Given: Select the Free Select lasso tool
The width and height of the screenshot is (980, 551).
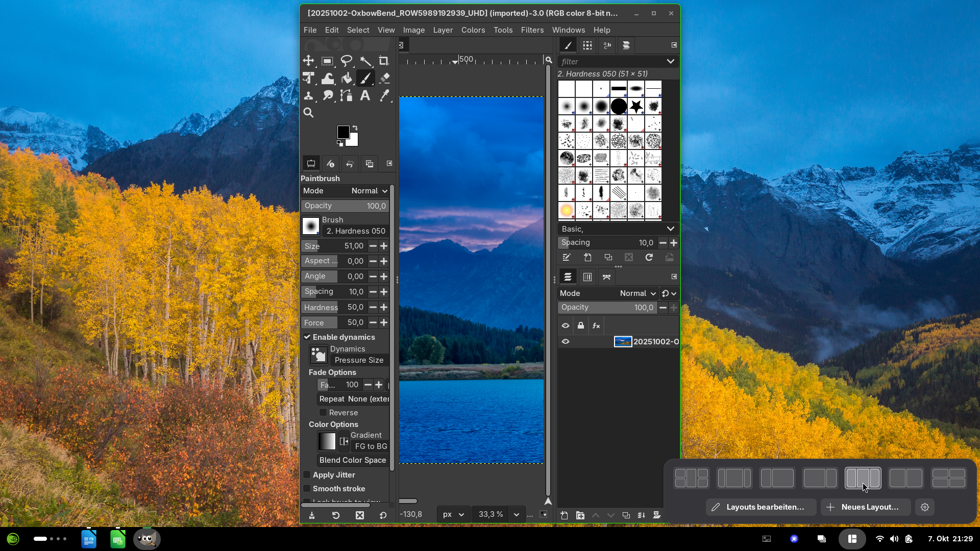Looking at the screenshot, I should pos(347,61).
